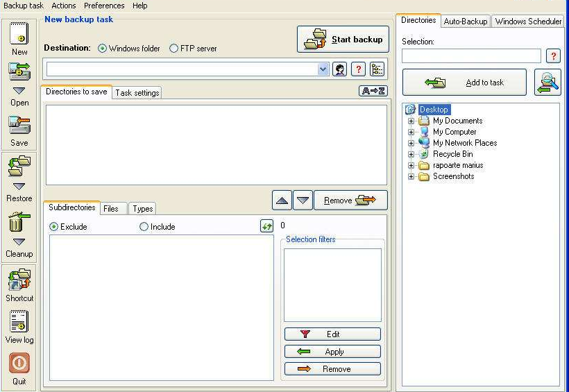
Task: Click the green refresh arrows icon
Action: click(x=267, y=226)
